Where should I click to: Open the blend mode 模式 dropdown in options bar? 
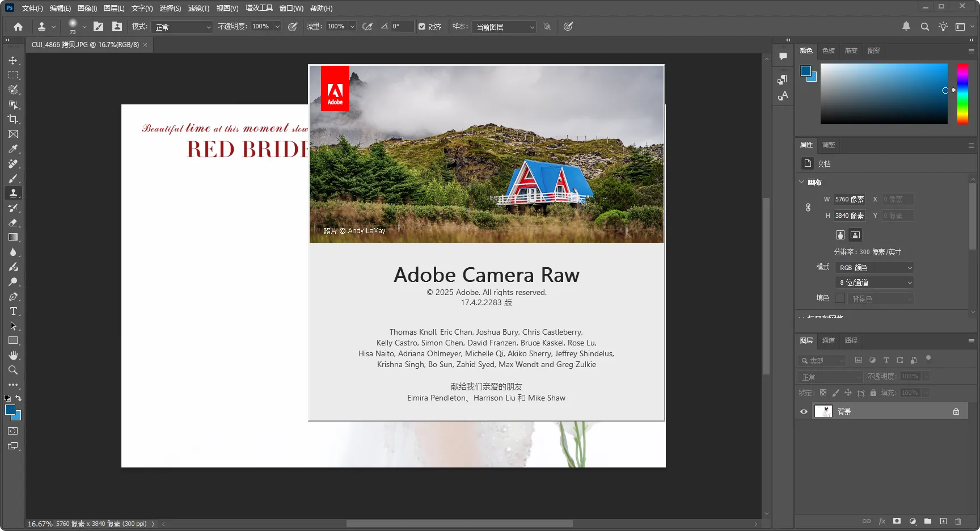coord(181,27)
